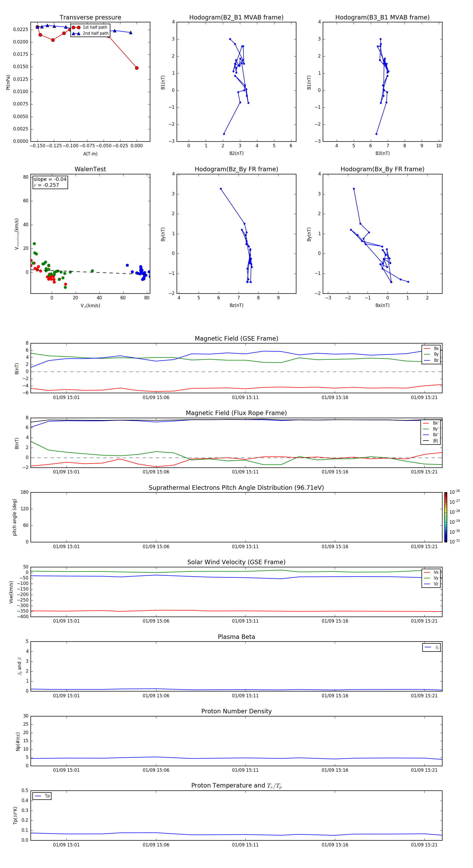Click the 'Pt(nPa)' y-axis label
Viewport: 473px width, 868px height.
(x=8, y=82)
